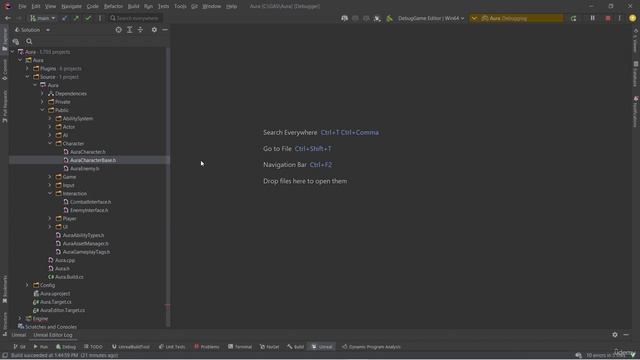Hide the Solution panel with minus
This screenshot has height=360, width=640.
165,30
